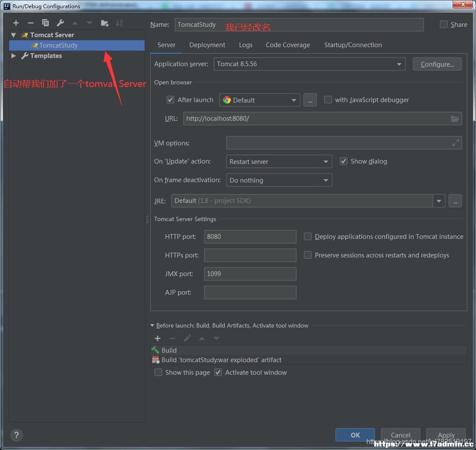Viewport: 476px width, 450px height.
Task: Open the browser Default dropdown
Action: pos(259,100)
